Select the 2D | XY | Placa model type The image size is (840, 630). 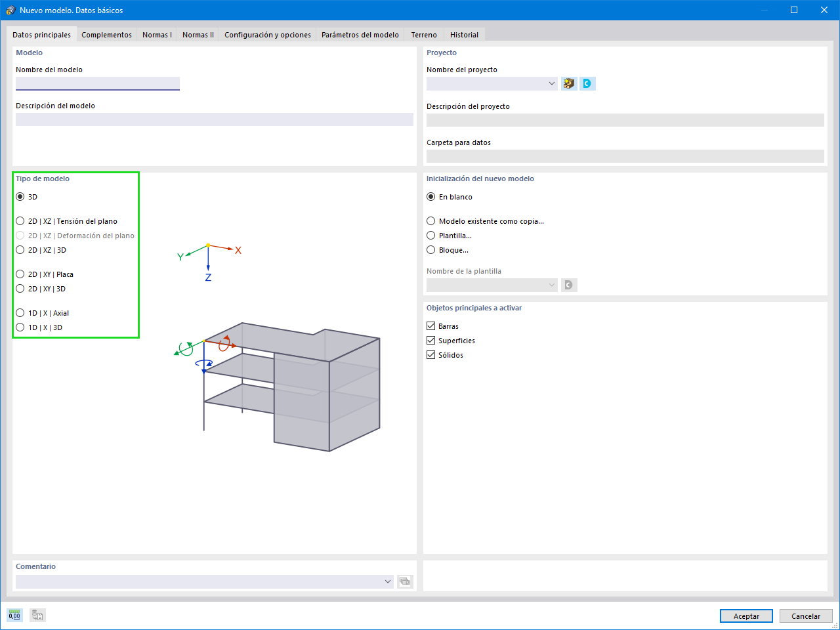pos(20,274)
